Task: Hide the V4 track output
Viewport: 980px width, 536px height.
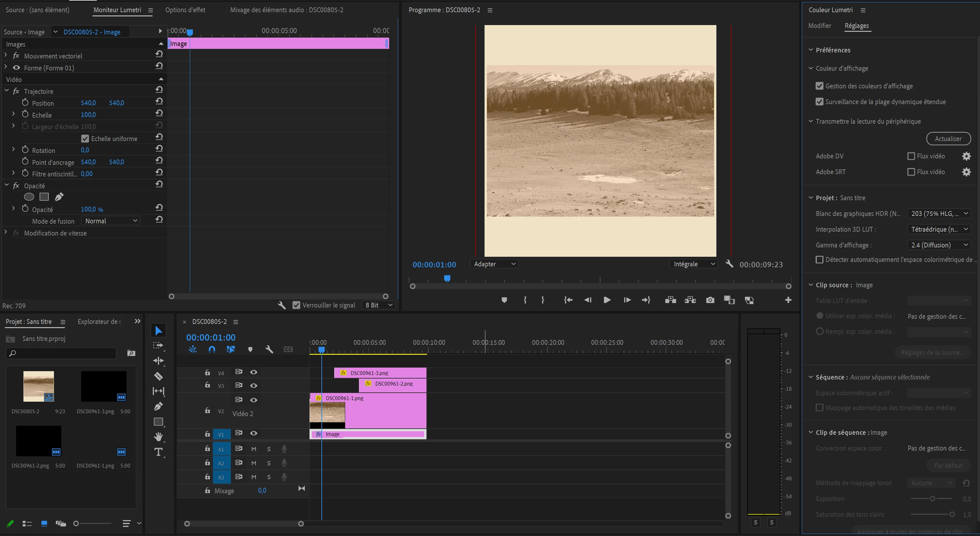Action: click(254, 372)
